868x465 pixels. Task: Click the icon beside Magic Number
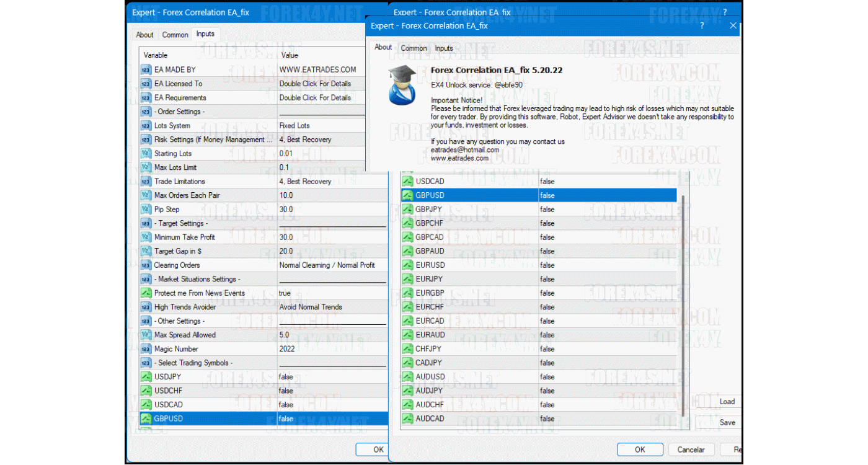[146, 349]
